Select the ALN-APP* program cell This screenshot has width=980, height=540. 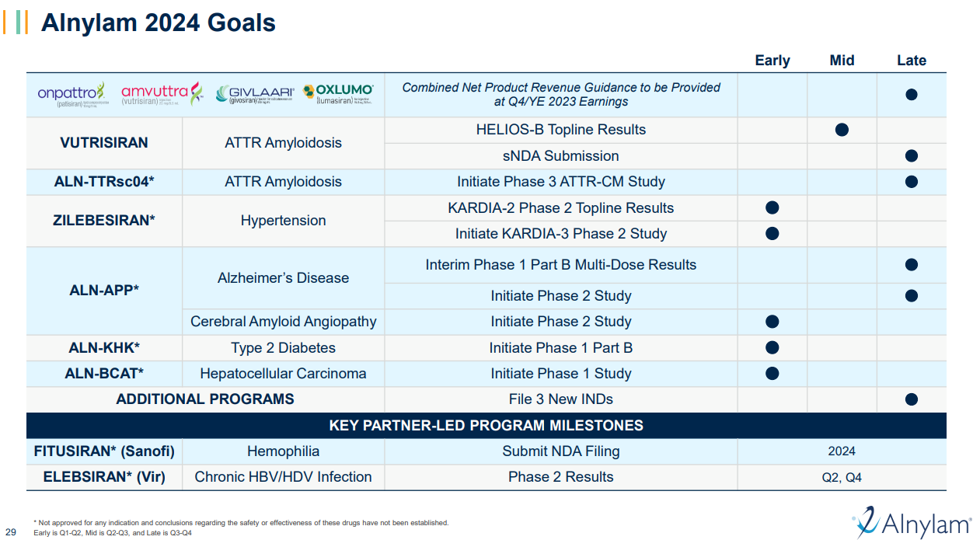104,291
